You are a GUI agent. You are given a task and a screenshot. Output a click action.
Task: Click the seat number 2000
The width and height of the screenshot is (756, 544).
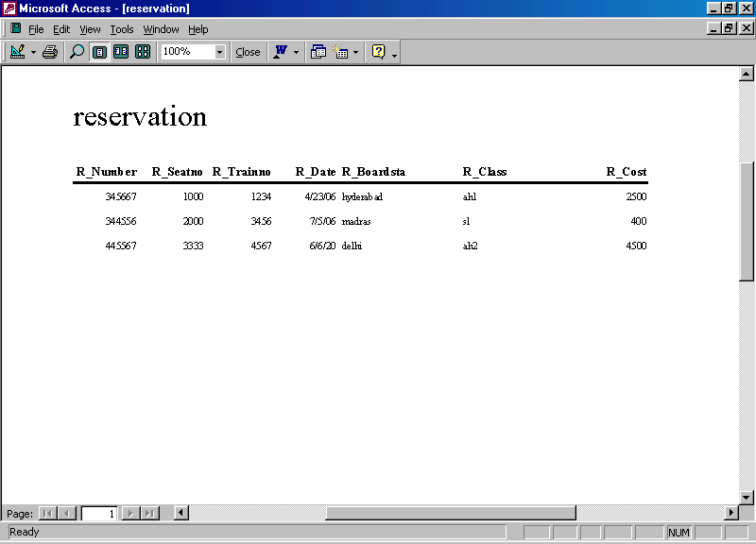click(x=193, y=221)
